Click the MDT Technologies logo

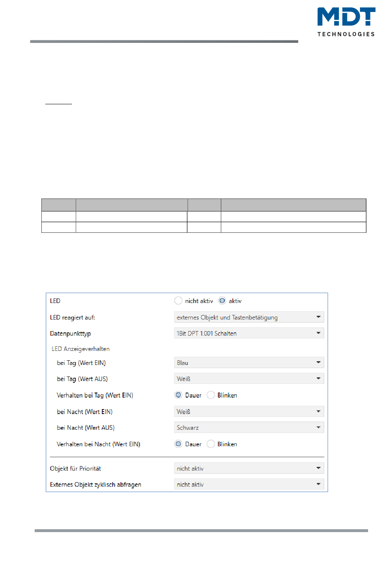[346, 22]
